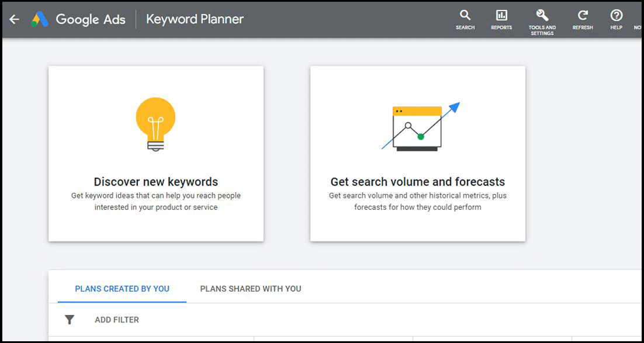Switch to the Plans Created By You tab
The height and width of the screenshot is (343, 644).
121,288
